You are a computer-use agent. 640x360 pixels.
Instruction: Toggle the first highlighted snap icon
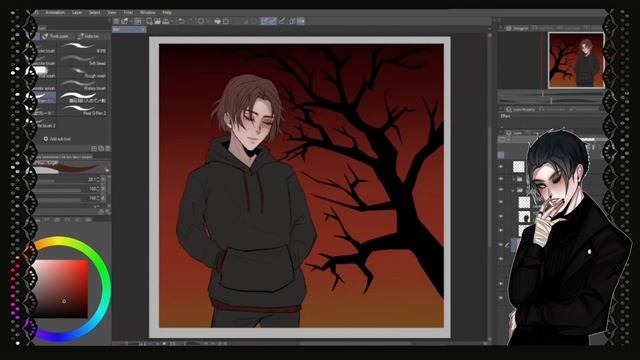(x=265, y=21)
